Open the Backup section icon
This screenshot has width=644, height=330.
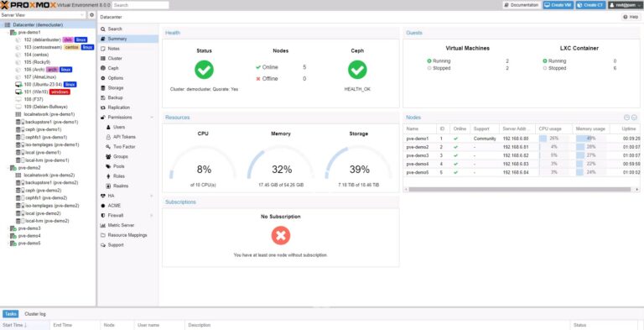pyautogui.click(x=103, y=98)
